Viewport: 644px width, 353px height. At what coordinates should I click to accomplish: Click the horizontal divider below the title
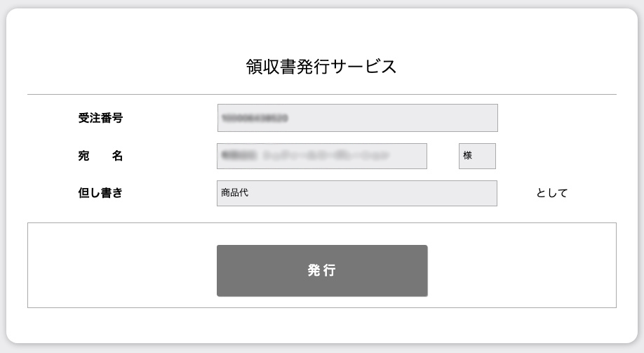click(x=322, y=94)
